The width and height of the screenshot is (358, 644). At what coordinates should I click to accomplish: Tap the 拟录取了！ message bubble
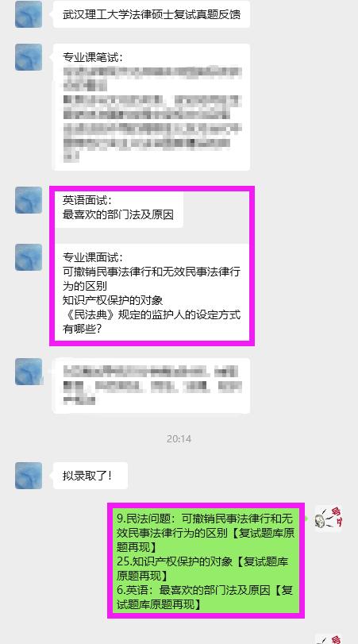coord(90,476)
